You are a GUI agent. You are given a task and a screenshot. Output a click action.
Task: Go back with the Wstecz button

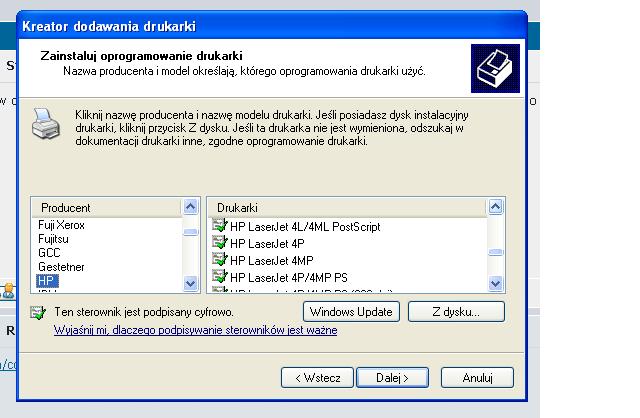point(317,378)
